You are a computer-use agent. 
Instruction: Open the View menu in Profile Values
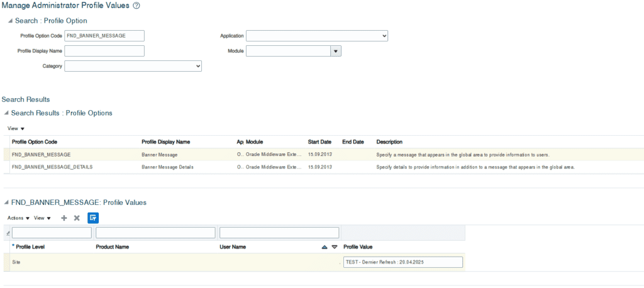tap(42, 218)
